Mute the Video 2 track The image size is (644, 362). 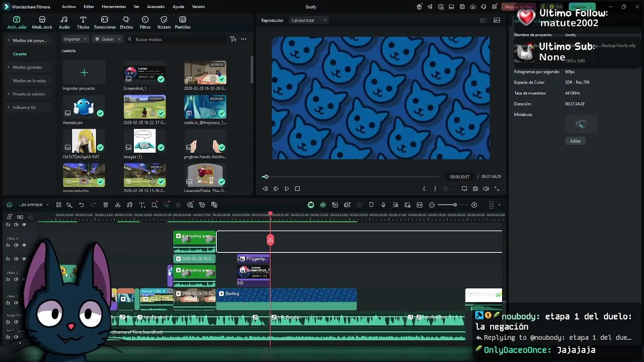click(x=16, y=279)
